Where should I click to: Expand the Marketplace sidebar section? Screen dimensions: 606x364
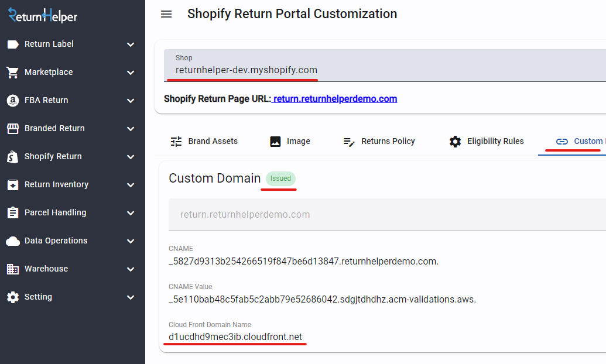(131, 72)
